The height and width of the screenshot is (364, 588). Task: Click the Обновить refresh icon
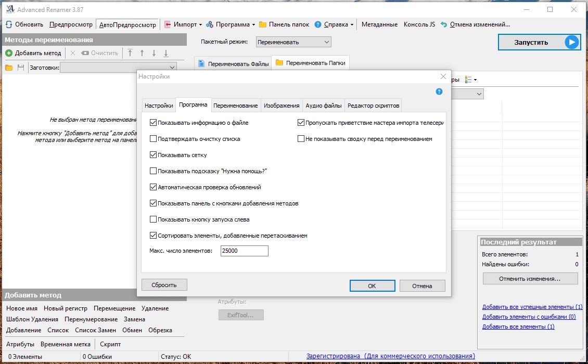(9, 25)
